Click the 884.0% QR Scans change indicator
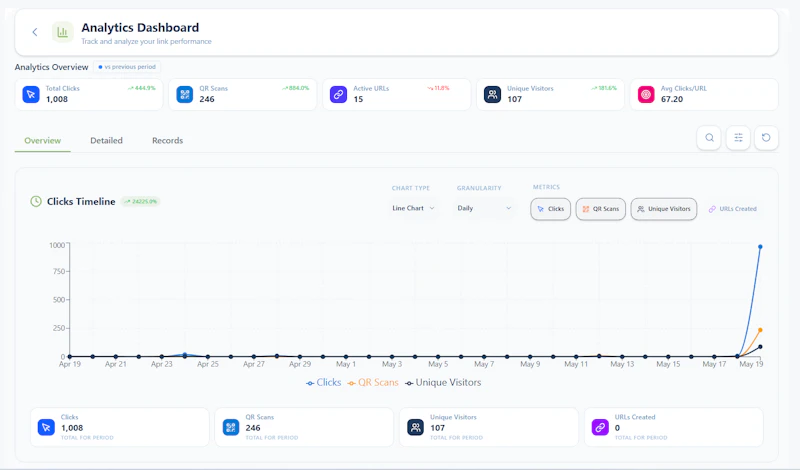 pos(295,88)
